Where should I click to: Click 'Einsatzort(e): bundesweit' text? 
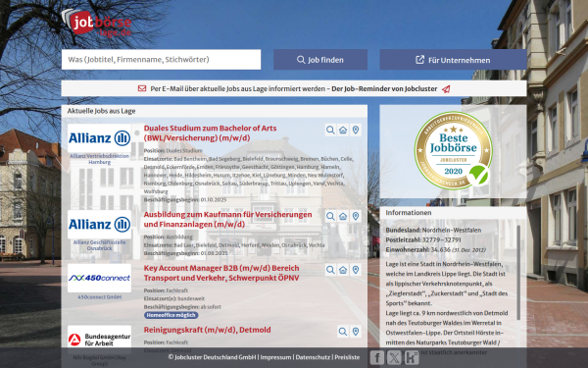(174, 299)
